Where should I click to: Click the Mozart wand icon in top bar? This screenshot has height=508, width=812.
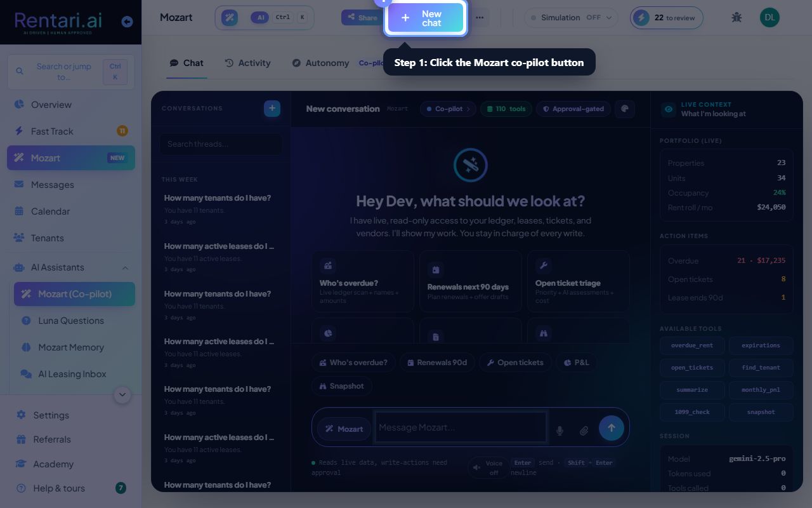point(230,17)
